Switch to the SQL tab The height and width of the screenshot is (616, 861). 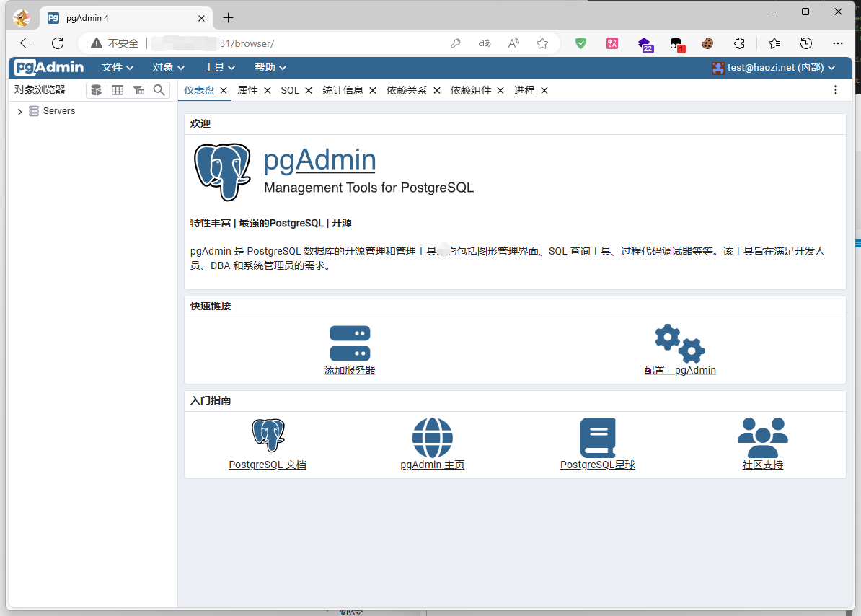click(290, 90)
